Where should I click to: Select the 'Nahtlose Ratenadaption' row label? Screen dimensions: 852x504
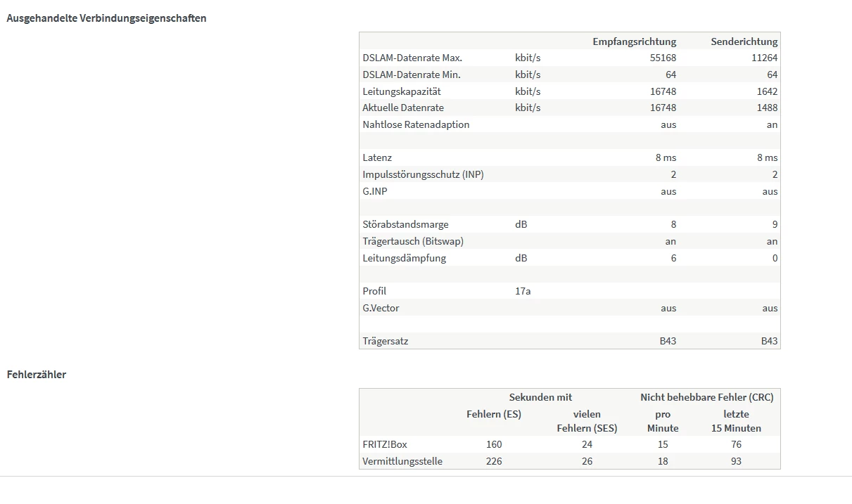(x=416, y=124)
